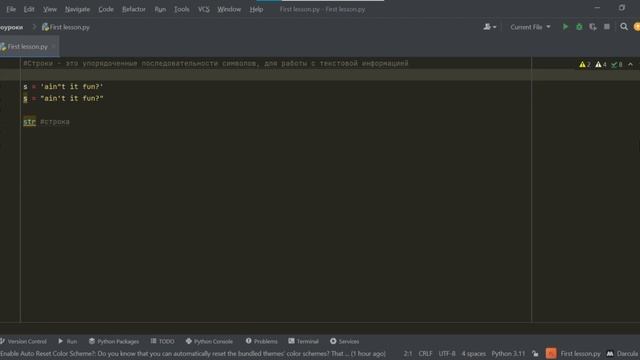
Task: Open Python 3.11 interpreter selector
Action: [508, 353]
